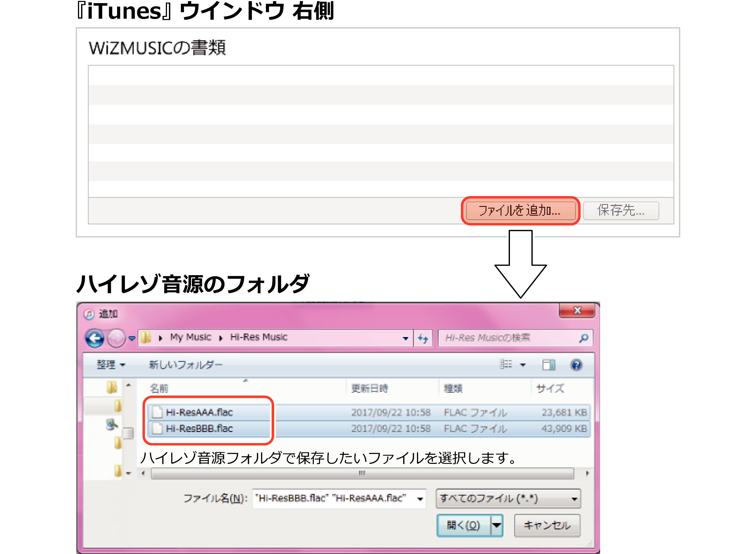Click the top folder icon in navigation pane
Viewport: 756px width, 554px height.
click(x=112, y=387)
